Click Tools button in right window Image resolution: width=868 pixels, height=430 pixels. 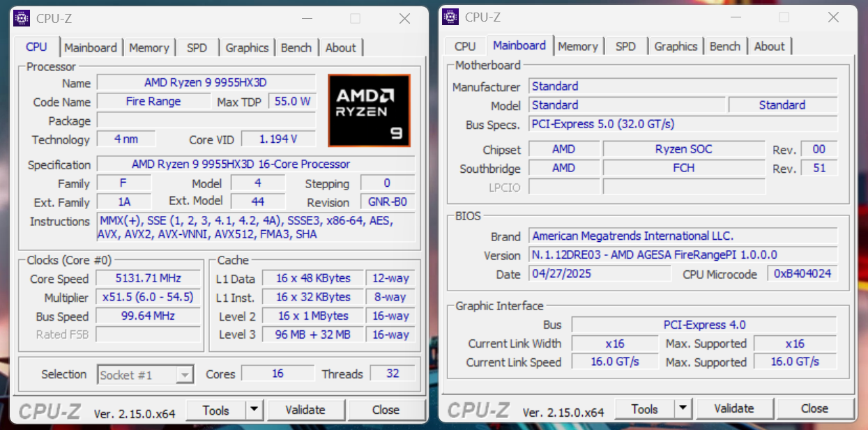click(645, 409)
